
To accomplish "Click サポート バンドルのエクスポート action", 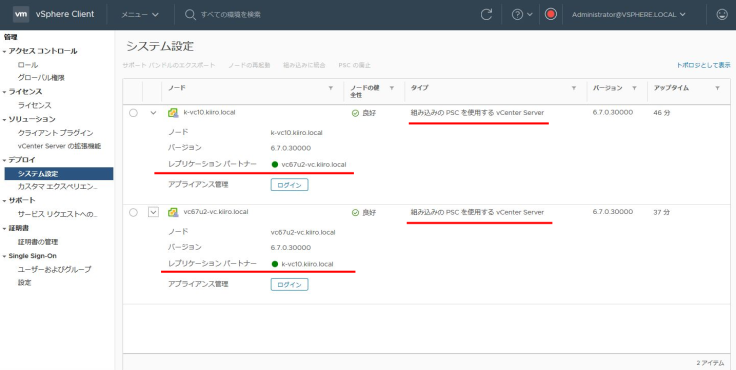I will 169,65.
